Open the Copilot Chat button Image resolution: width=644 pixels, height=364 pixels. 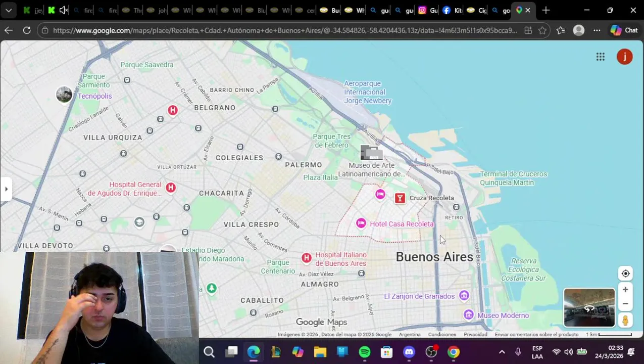tap(624, 30)
